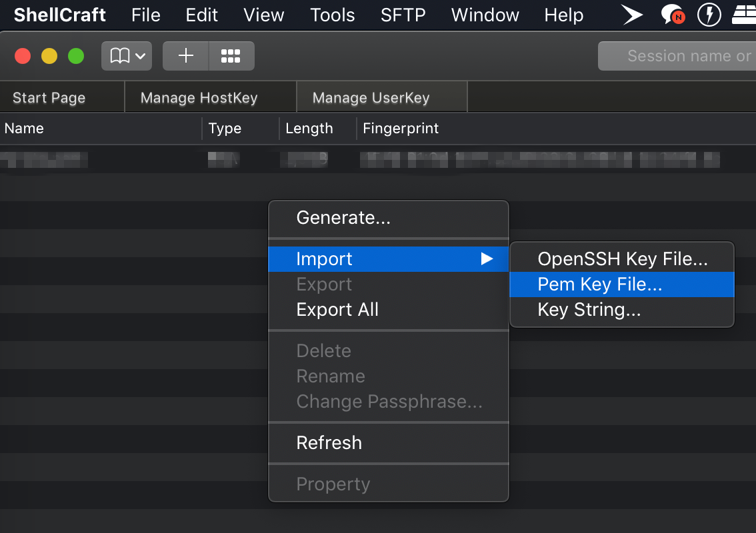
Task: Open the File menu
Action: coord(145,15)
